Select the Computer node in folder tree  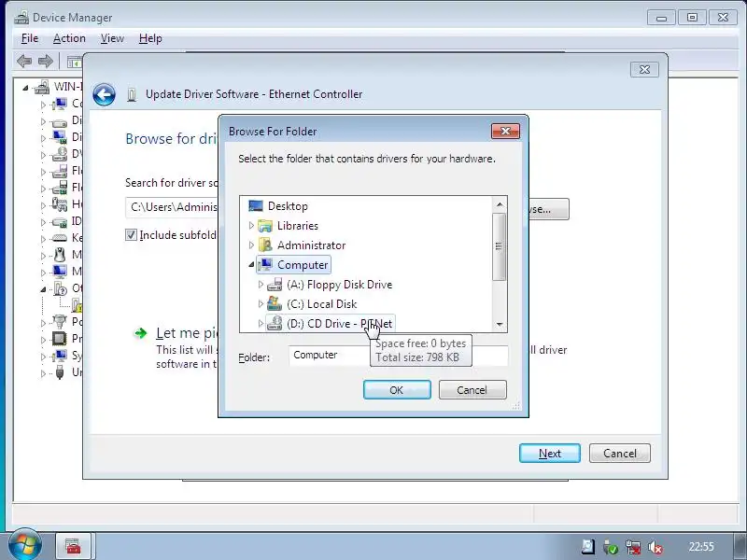pyautogui.click(x=303, y=265)
